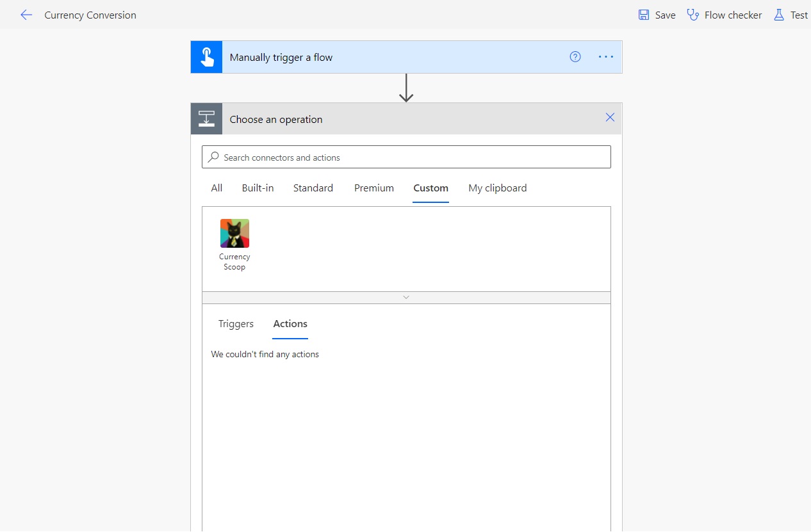Open My clipboard
The height and width of the screenshot is (532, 811).
pyautogui.click(x=497, y=188)
